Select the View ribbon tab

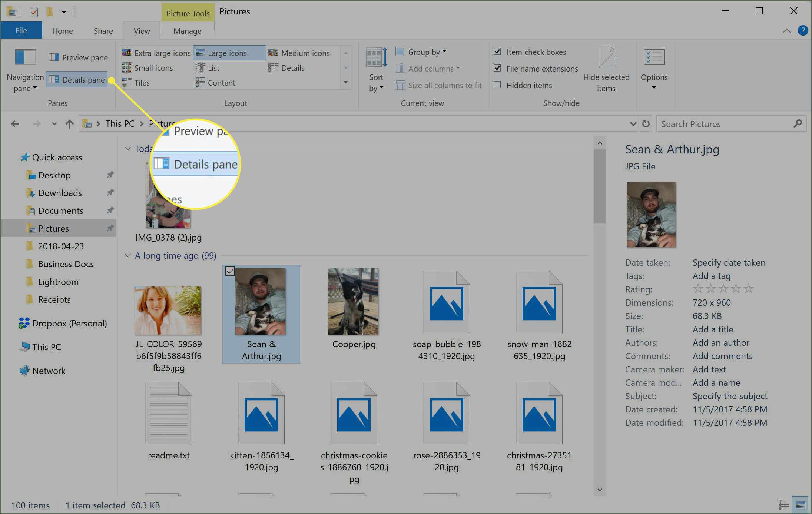click(142, 31)
